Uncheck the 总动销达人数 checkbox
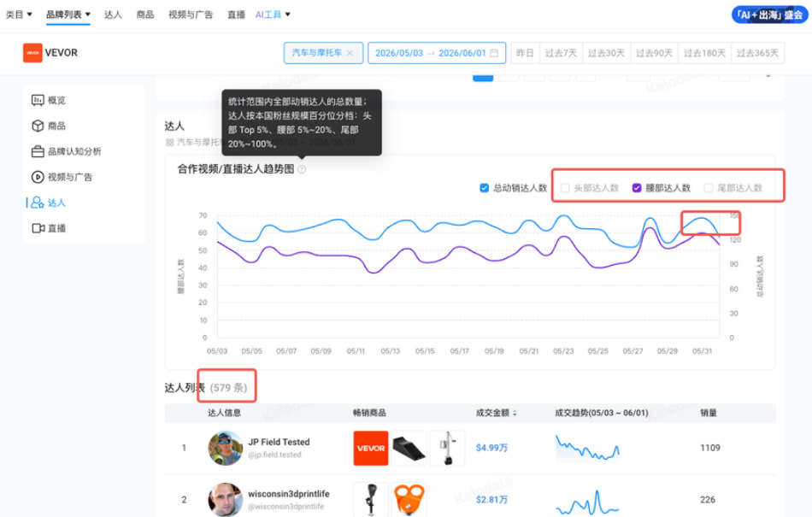The image size is (812, 517). coord(484,188)
